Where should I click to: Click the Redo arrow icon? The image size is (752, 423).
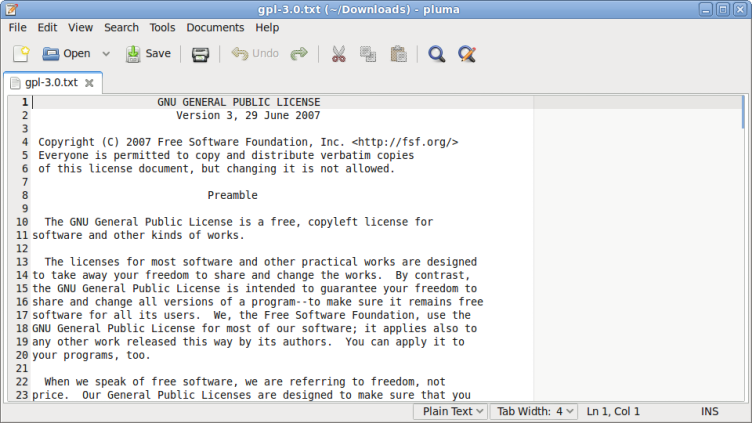click(298, 54)
